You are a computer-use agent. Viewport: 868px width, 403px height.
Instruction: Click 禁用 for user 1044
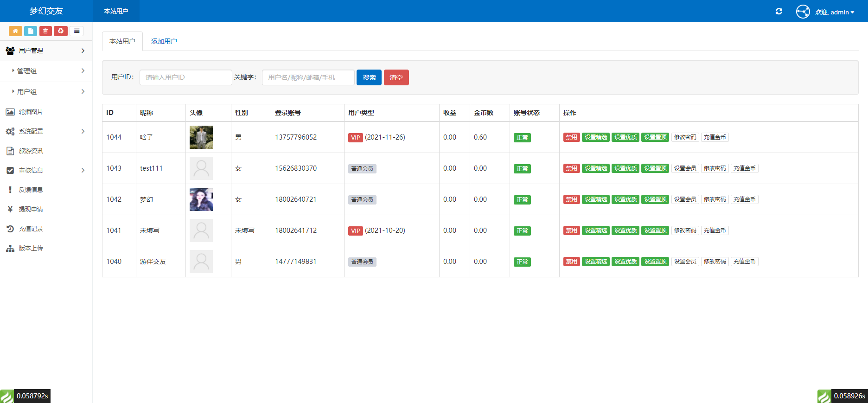pyautogui.click(x=571, y=137)
